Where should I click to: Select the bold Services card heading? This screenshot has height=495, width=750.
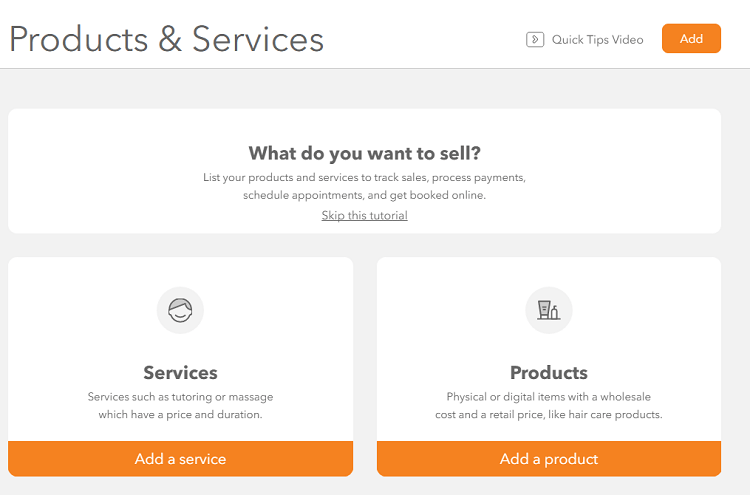(180, 373)
